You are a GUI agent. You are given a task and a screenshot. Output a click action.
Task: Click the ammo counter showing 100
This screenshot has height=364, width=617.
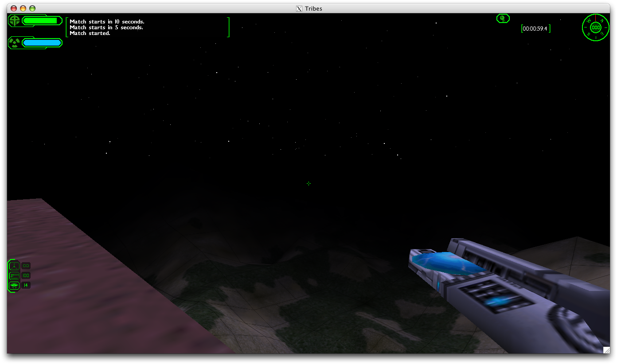(x=26, y=275)
